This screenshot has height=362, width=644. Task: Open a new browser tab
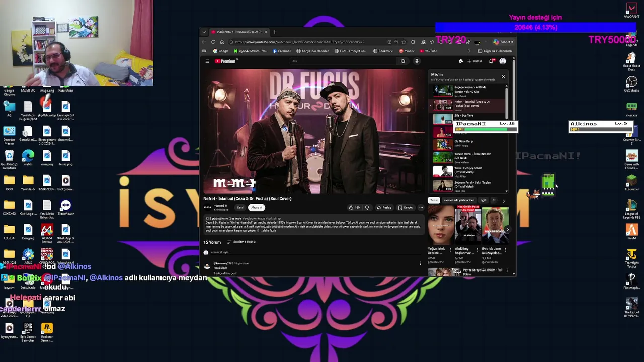point(274,32)
